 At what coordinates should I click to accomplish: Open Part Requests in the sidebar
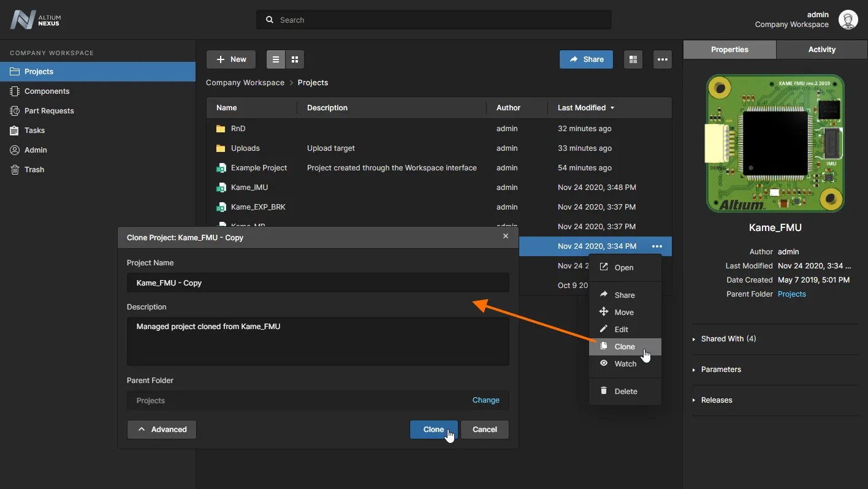point(97,111)
